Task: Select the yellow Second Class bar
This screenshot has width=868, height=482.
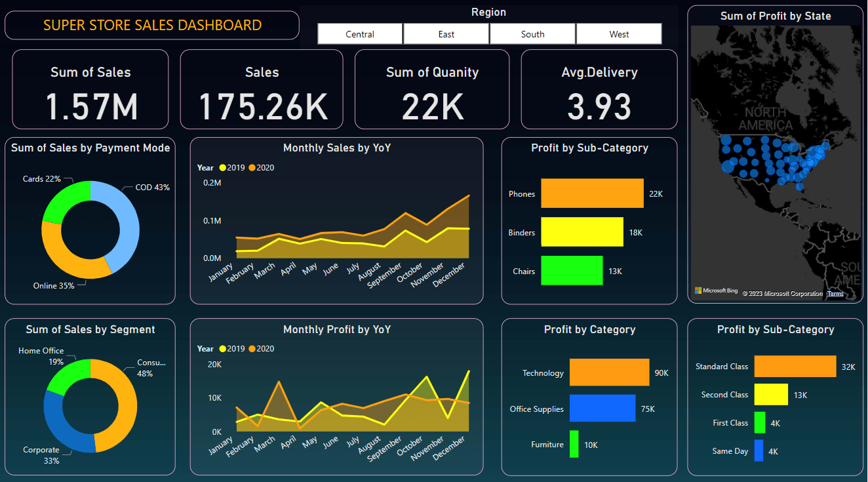Action: click(771, 395)
